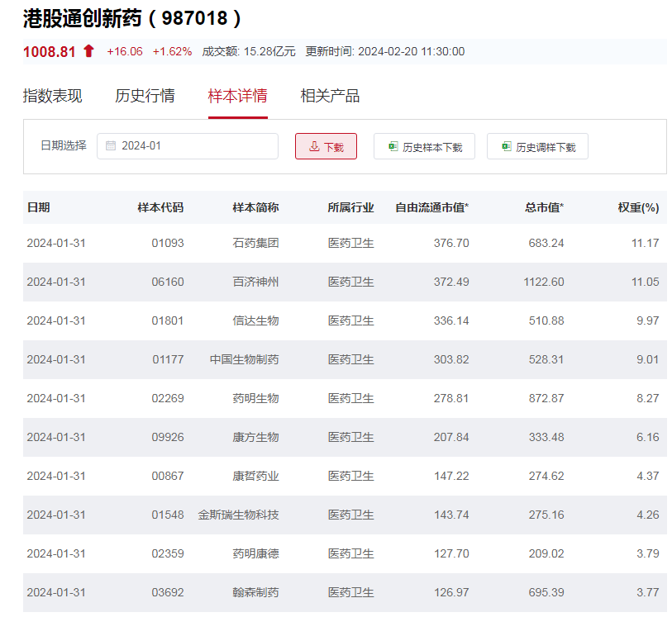
Task: Click free-float value 336.14
Action: coord(451,320)
